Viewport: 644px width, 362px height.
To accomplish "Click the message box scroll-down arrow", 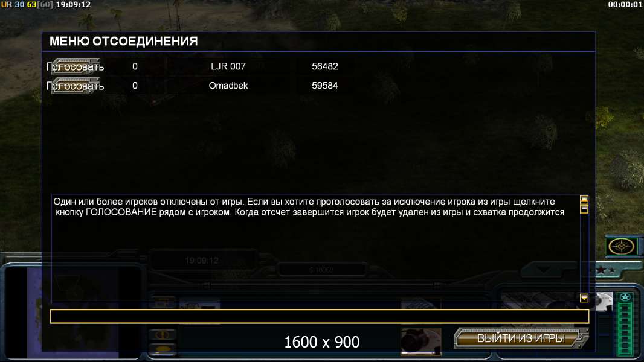I will pos(584,298).
